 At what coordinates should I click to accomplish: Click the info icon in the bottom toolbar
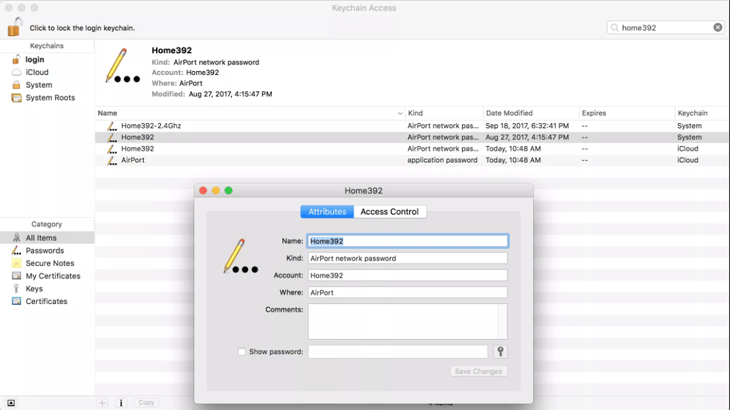click(121, 403)
